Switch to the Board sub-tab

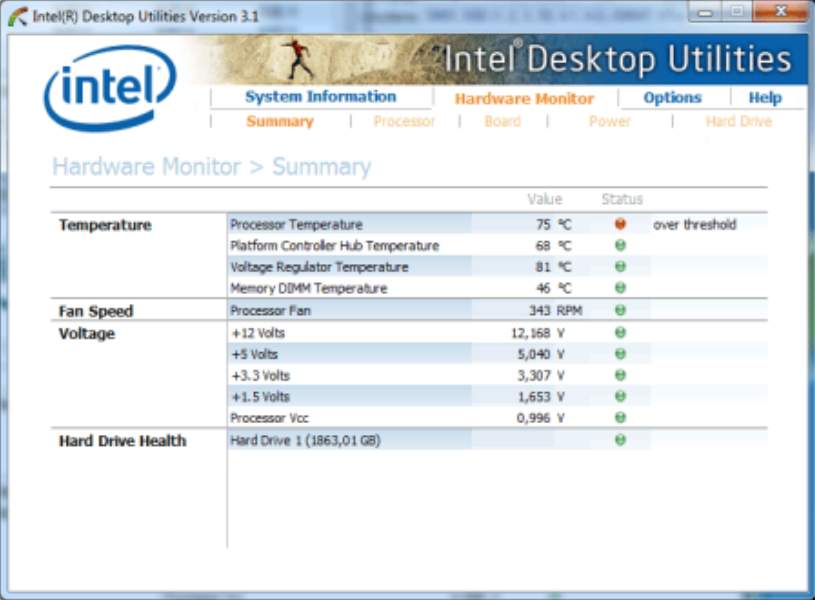tap(502, 122)
